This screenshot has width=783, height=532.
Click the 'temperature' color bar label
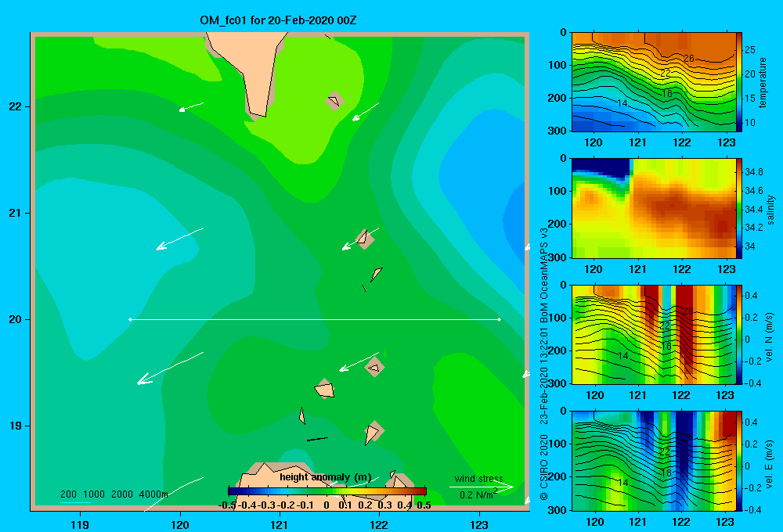pos(763,82)
